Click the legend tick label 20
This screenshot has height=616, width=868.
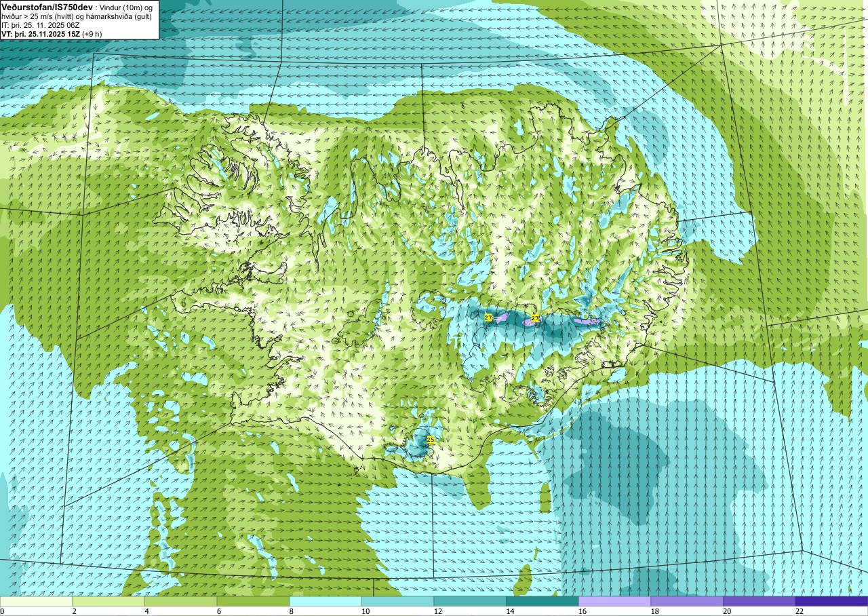click(x=727, y=611)
